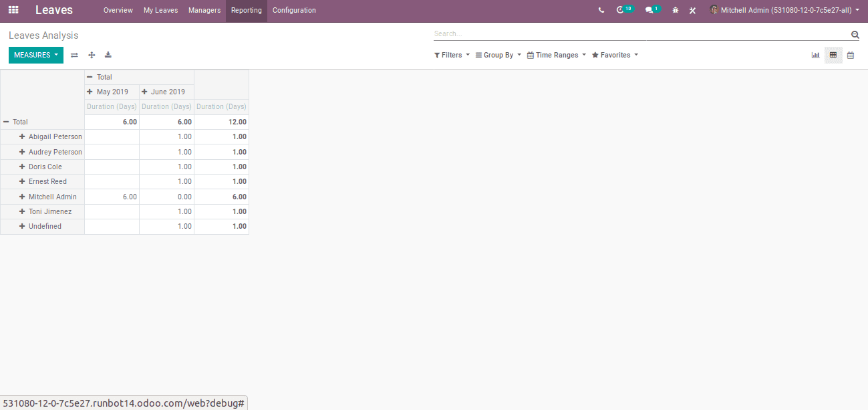
Task: Open the conversations chat icon
Action: [x=652, y=10]
